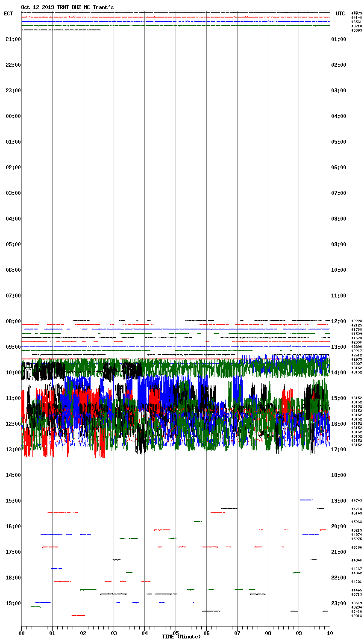Image resolution: width=364 pixels, height=641 pixels.
Task: Click the trace value '42612'
Action: [357, 355]
